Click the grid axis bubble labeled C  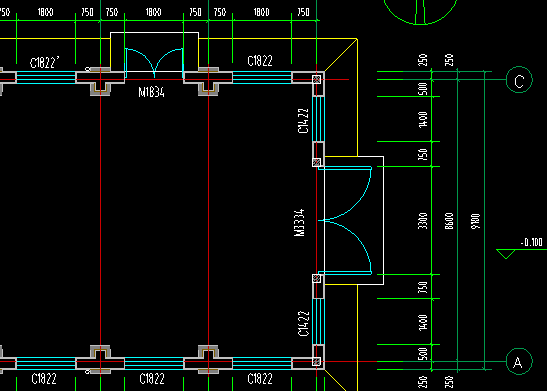[x=519, y=80]
